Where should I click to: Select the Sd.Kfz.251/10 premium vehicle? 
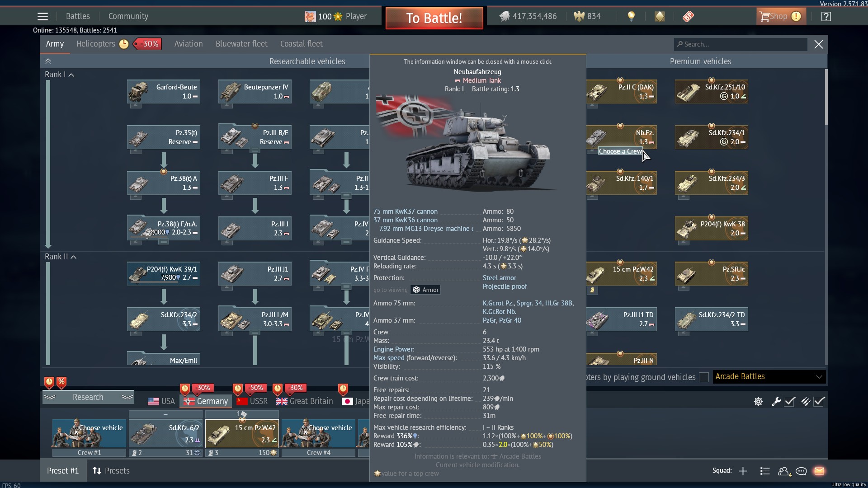point(712,92)
